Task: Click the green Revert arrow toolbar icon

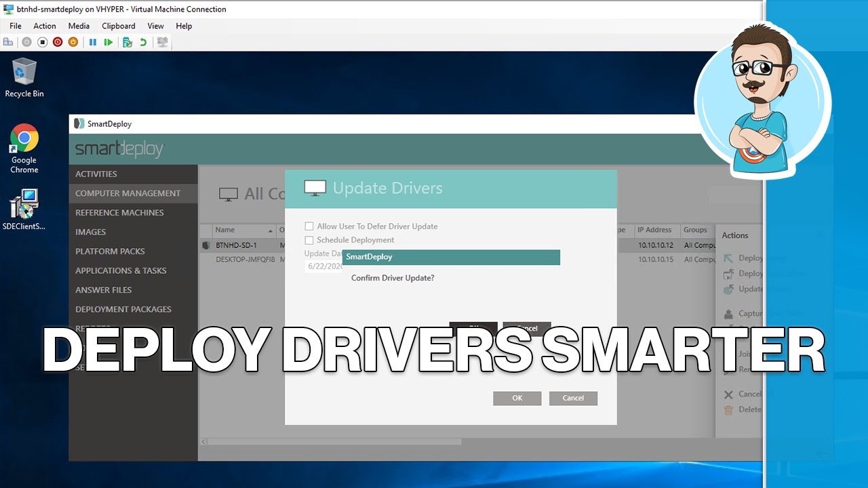Action: click(143, 42)
